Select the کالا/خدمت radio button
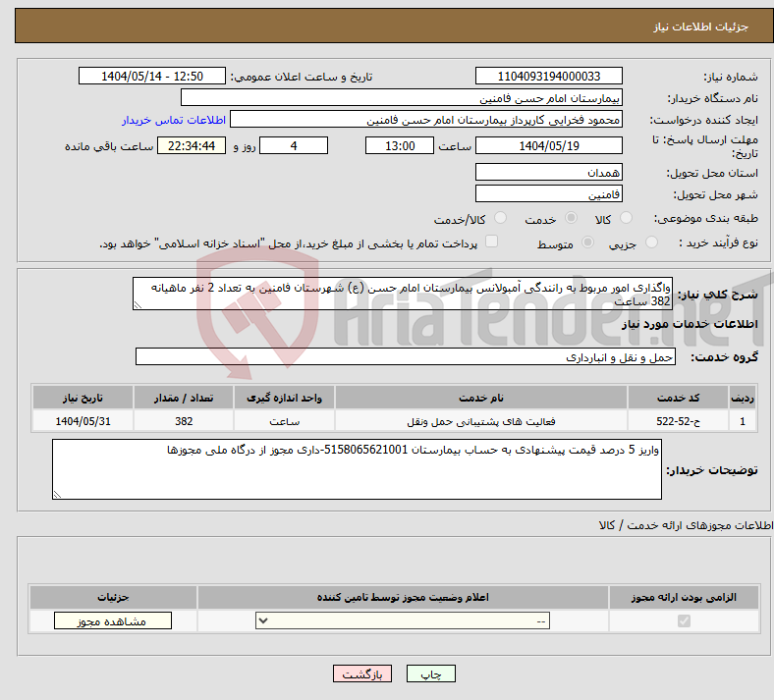 click(500, 218)
